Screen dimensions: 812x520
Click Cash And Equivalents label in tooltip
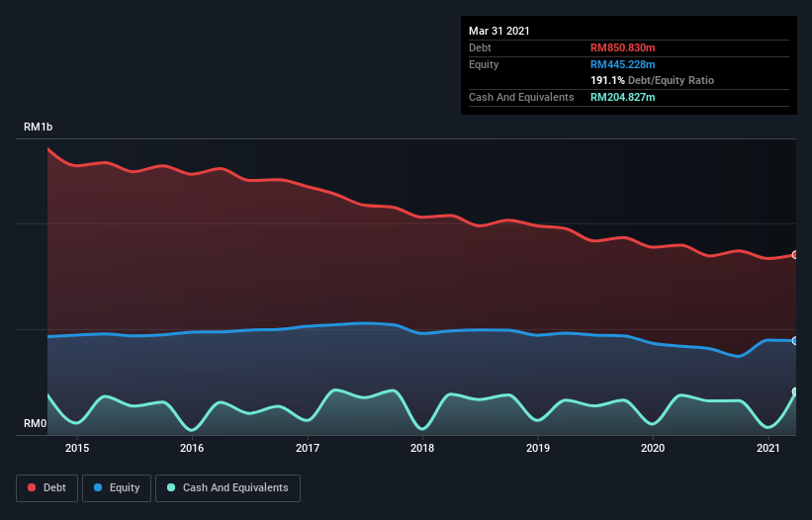point(521,97)
